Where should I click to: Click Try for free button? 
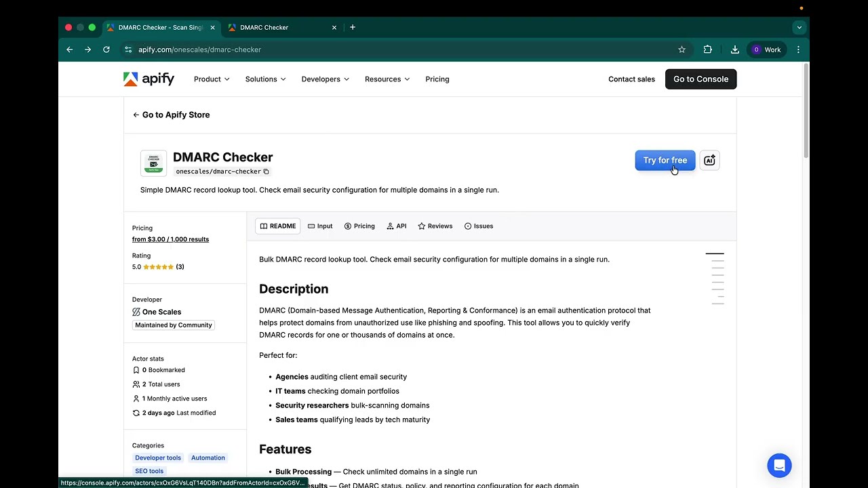665,161
